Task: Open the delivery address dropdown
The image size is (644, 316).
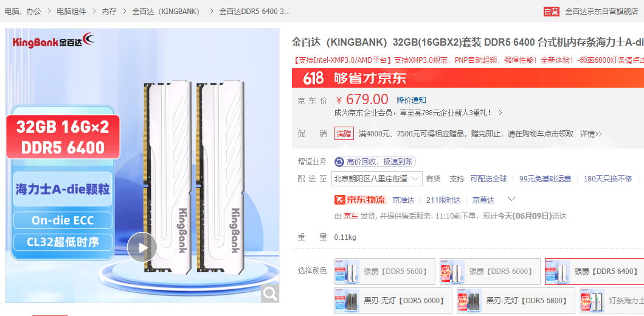Action: pos(377,178)
